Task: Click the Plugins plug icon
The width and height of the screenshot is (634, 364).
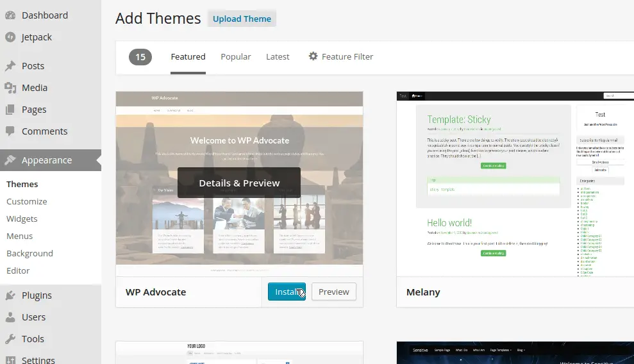Action: (x=10, y=295)
